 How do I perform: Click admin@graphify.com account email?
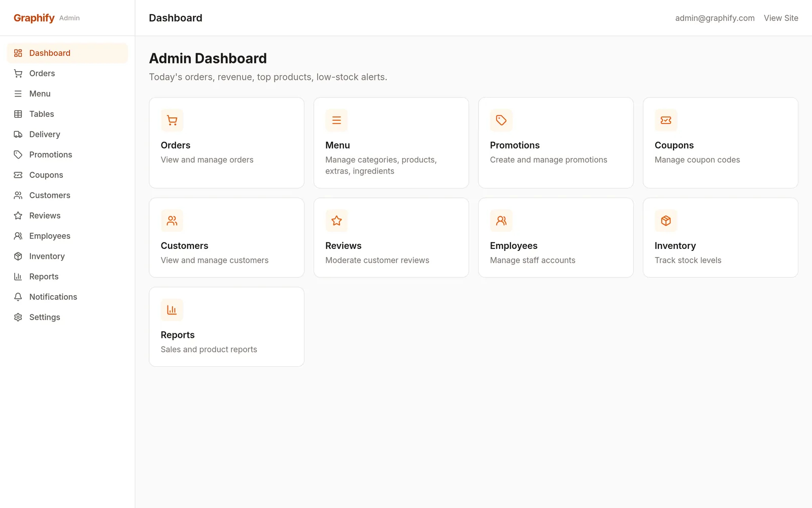click(x=715, y=18)
